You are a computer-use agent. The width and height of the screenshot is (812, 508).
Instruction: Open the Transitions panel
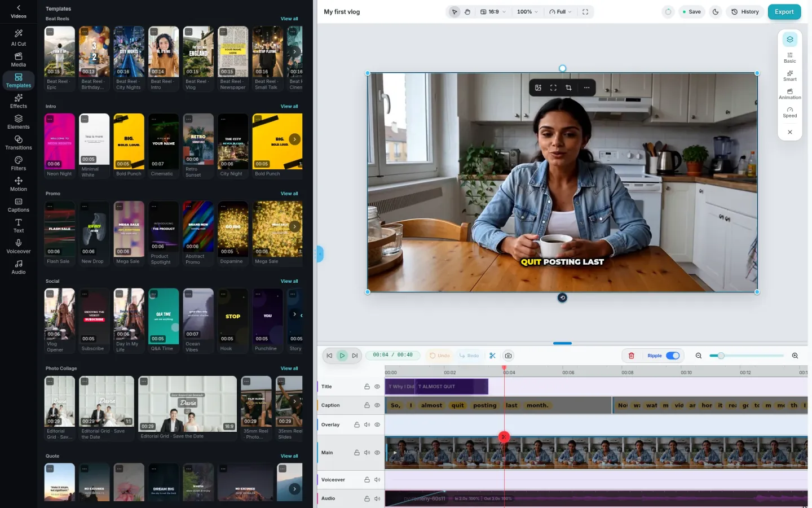(19, 143)
